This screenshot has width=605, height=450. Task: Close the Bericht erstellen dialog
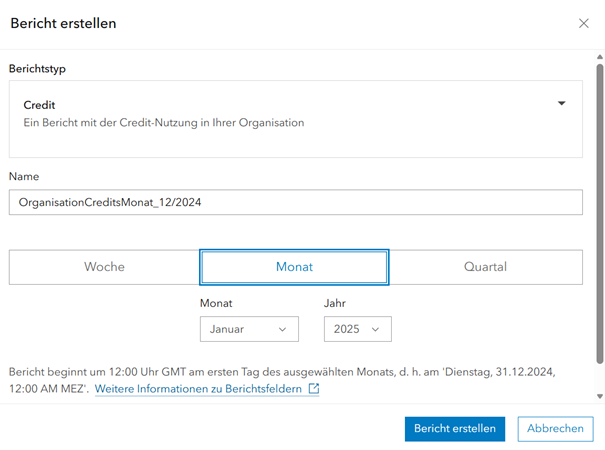point(583,23)
